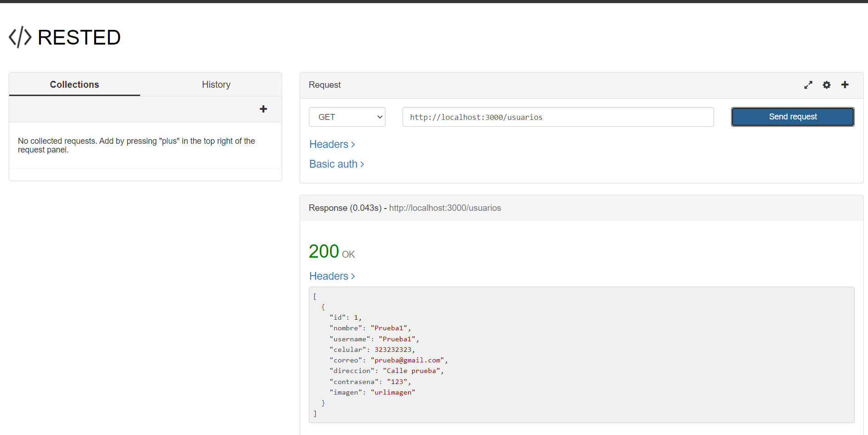This screenshot has width=868, height=435.
Task: Switch to the History tab
Action: [216, 84]
